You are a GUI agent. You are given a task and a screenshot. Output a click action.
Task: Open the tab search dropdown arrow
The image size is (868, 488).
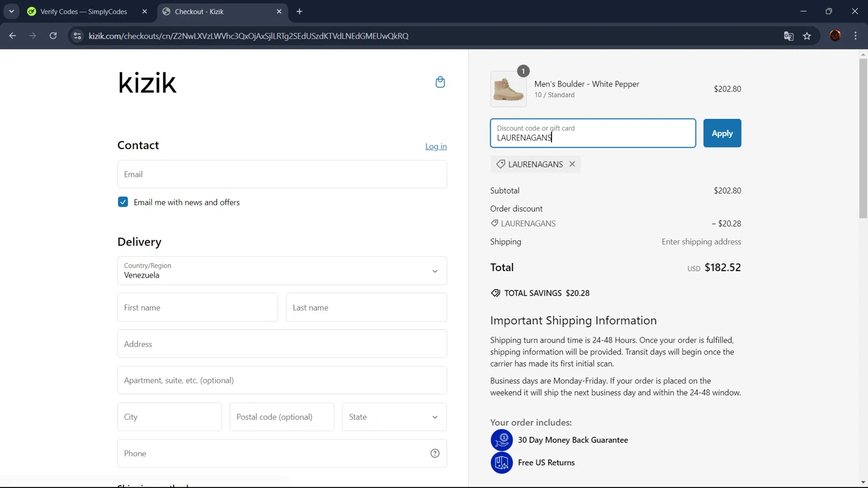pos(11,12)
